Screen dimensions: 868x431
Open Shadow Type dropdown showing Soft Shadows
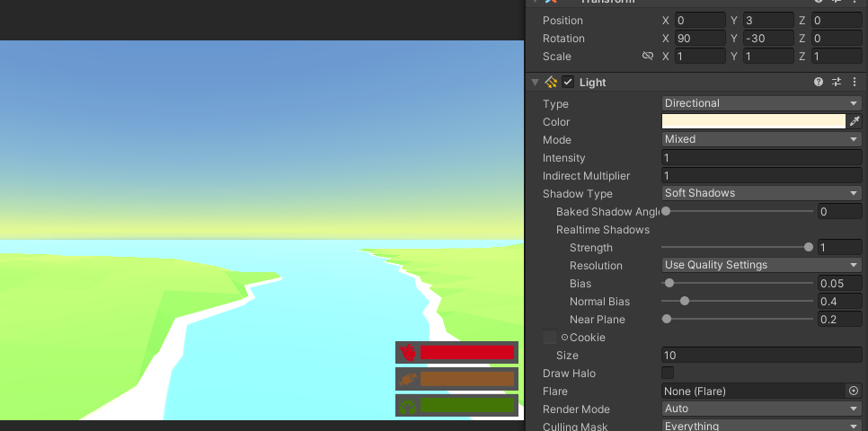coord(762,193)
